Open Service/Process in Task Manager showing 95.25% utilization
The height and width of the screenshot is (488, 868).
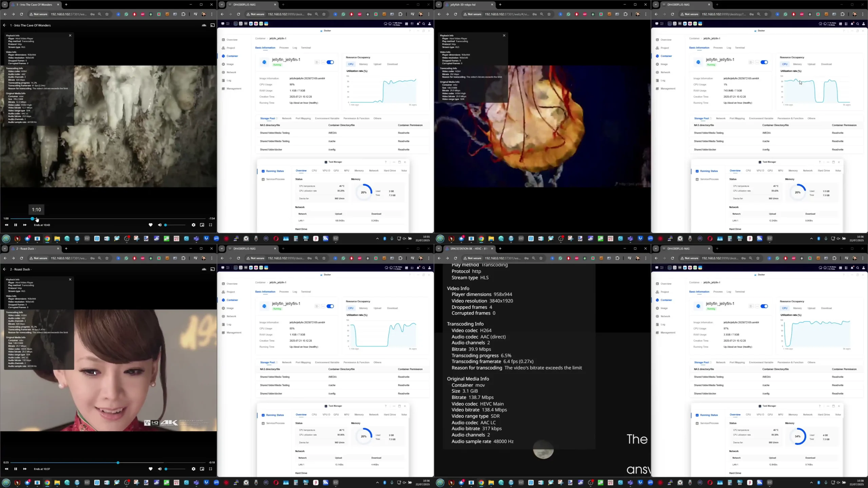(273, 179)
